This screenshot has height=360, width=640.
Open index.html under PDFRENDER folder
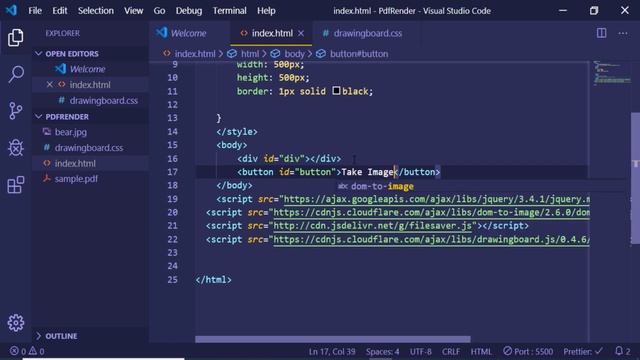click(75, 163)
